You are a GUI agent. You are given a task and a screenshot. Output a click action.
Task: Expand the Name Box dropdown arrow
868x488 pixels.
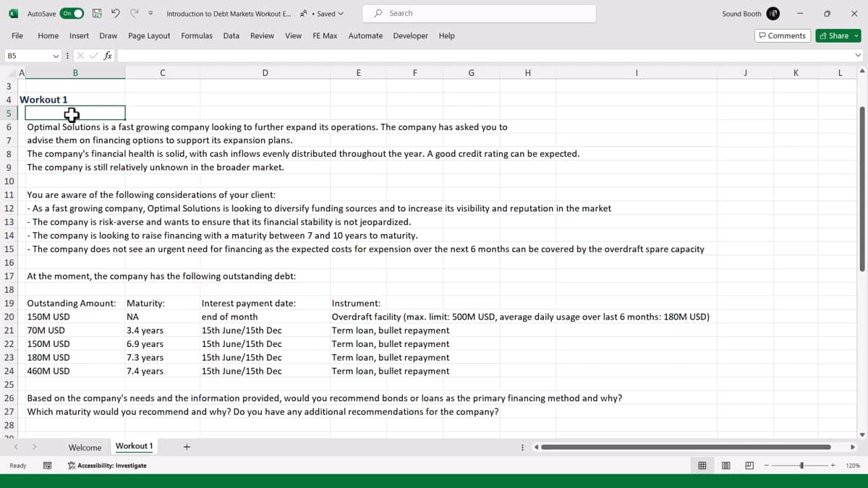(56, 56)
